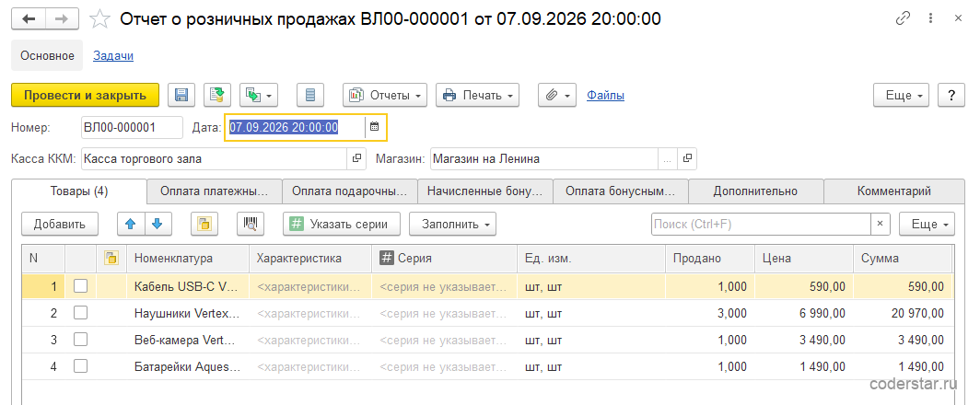Select the Веб-камера Vert… cell
Image resolution: width=980 pixels, height=405 pixels.
tap(188, 340)
